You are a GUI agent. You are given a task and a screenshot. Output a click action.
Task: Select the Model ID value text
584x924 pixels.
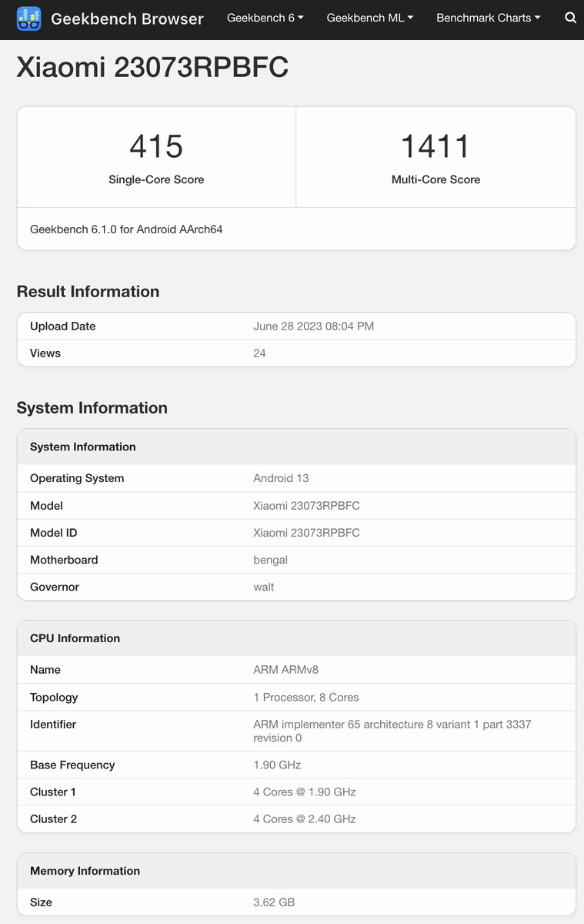click(x=306, y=533)
